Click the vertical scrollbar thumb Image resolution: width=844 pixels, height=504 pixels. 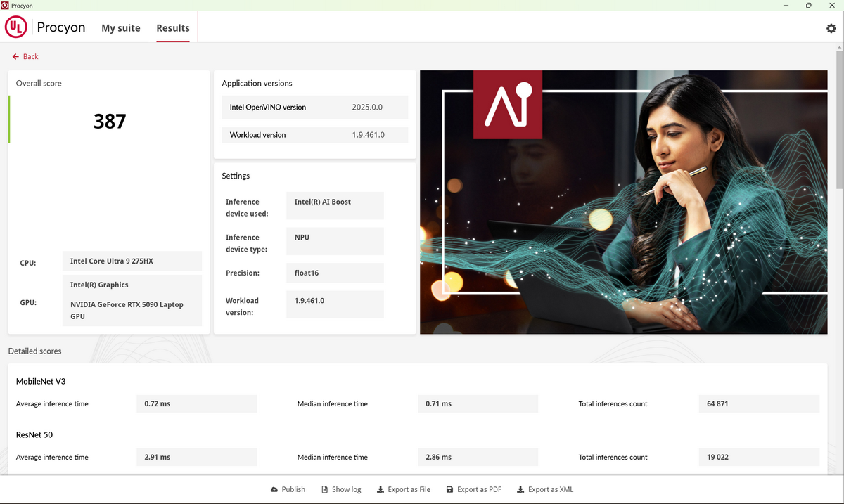pyautogui.click(x=839, y=119)
